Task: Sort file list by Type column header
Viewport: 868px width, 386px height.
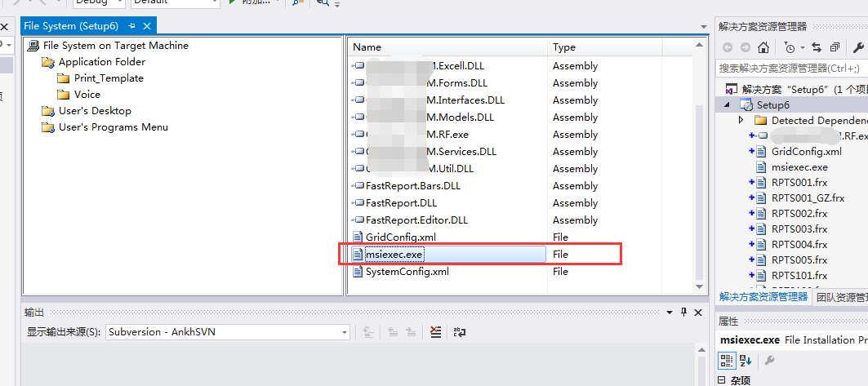Action: [x=605, y=47]
